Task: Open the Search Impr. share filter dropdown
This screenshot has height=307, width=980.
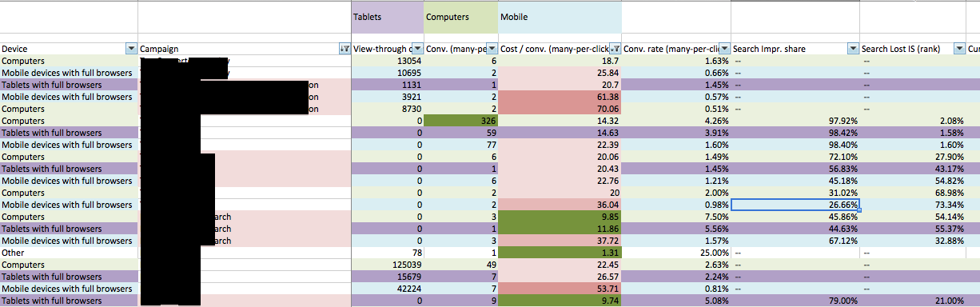Action: click(x=854, y=49)
